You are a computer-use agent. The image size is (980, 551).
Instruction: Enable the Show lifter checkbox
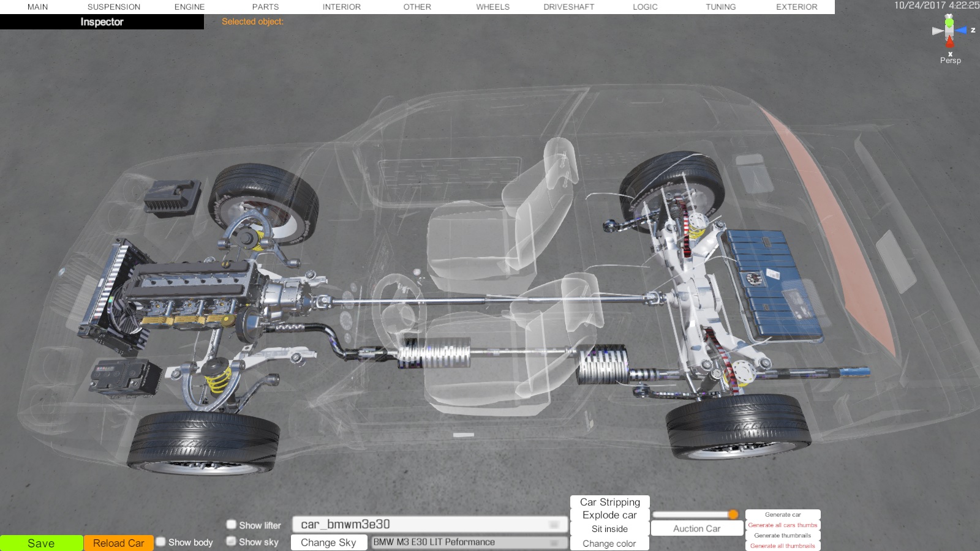[x=232, y=525]
